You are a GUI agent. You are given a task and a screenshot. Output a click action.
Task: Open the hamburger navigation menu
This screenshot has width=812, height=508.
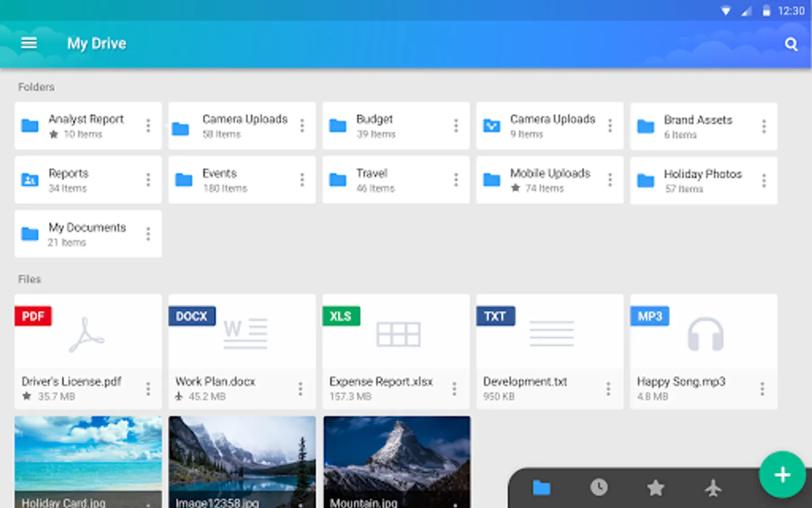click(x=29, y=43)
